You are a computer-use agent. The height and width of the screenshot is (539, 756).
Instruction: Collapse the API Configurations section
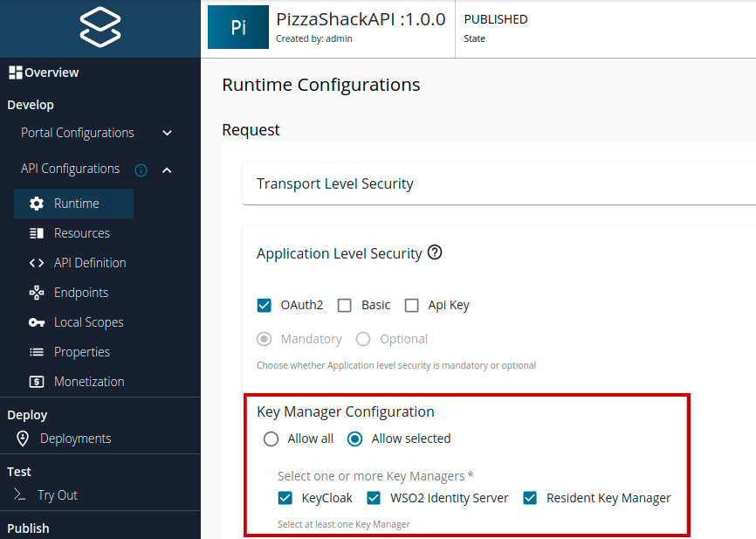pyautogui.click(x=166, y=169)
